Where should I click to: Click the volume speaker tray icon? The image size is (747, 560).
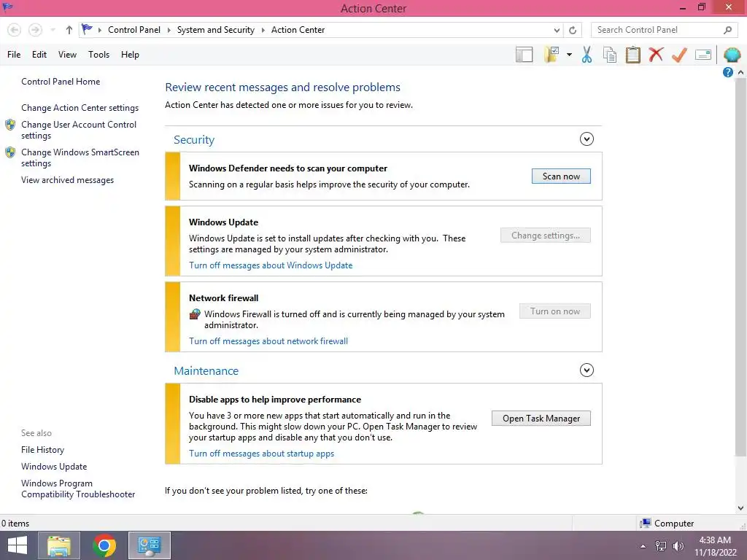[x=678, y=546]
